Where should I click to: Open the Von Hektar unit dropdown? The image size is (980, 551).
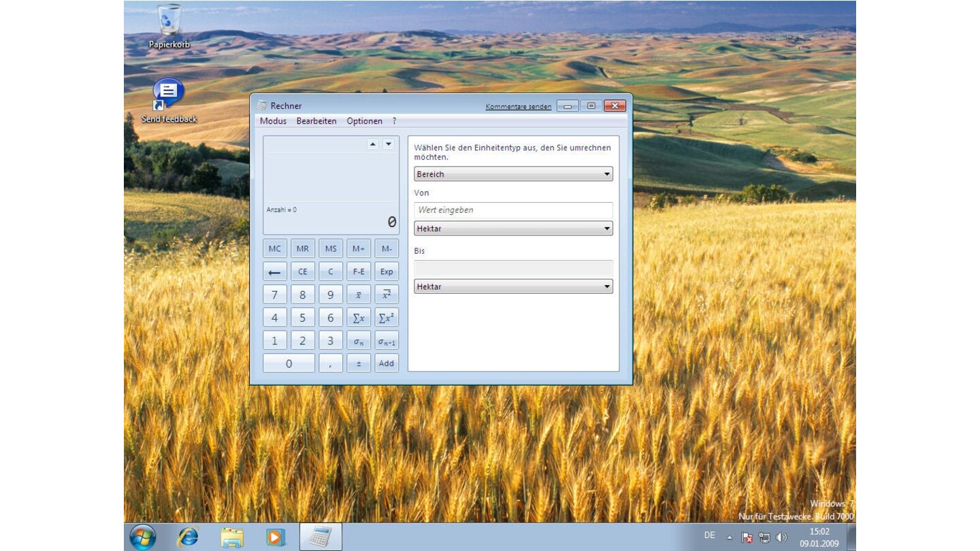tap(513, 229)
